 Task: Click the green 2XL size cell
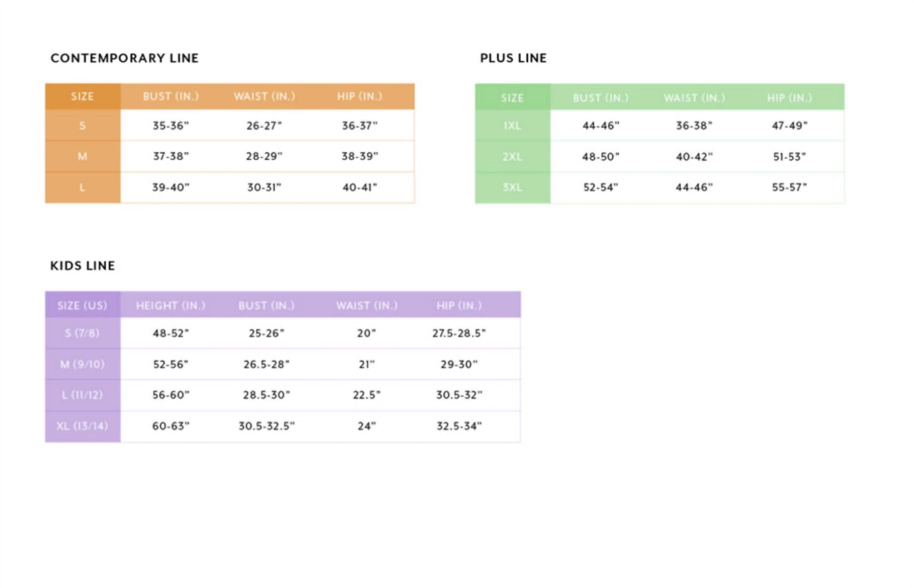(x=512, y=157)
